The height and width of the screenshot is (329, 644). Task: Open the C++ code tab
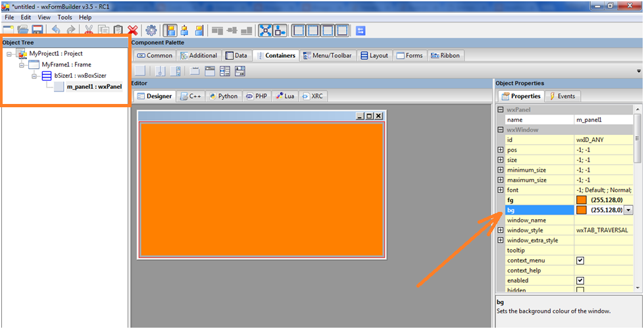click(x=191, y=96)
